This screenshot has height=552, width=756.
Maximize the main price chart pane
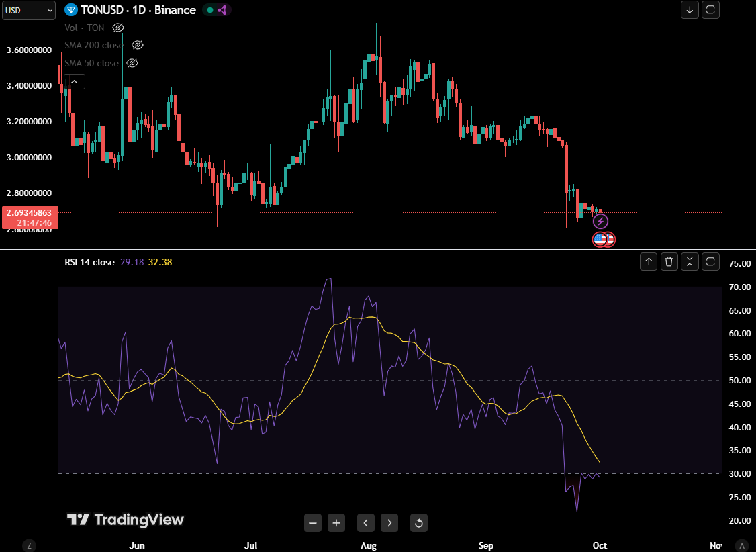click(710, 9)
